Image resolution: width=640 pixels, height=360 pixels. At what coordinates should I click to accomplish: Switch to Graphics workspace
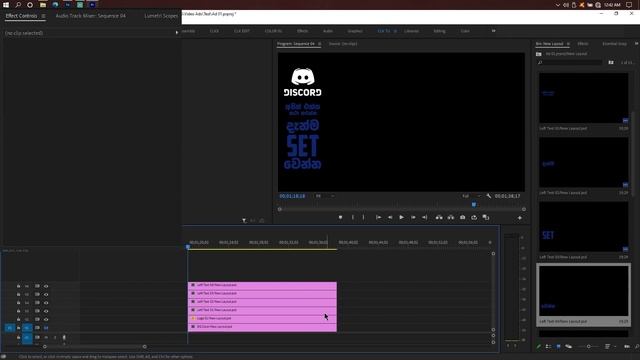coord(355,31)
